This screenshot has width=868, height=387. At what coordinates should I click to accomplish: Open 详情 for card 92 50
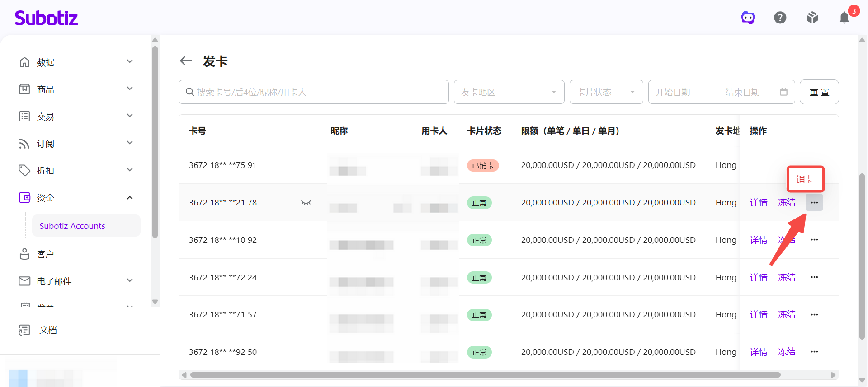(759, 352)
